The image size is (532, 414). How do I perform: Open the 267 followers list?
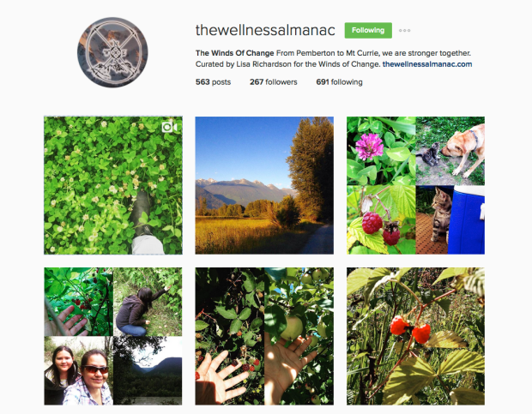[274, 82]
